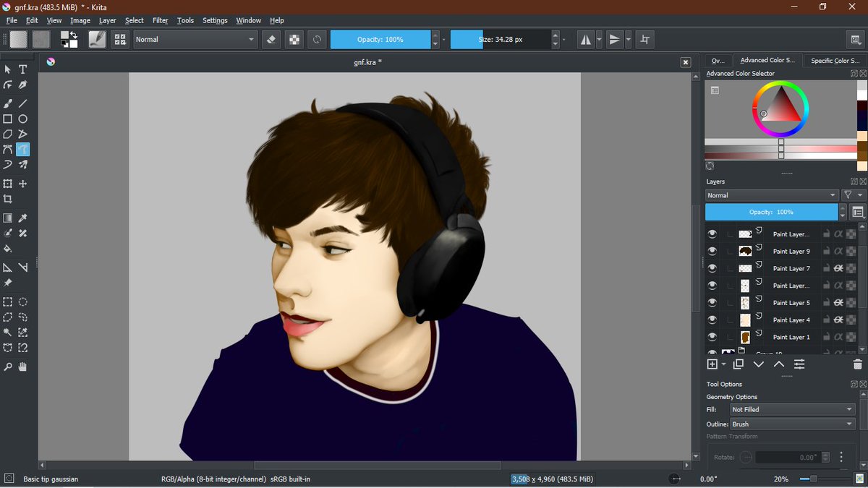Open the layer blending mode dropdown

click(x=772, y=195)
